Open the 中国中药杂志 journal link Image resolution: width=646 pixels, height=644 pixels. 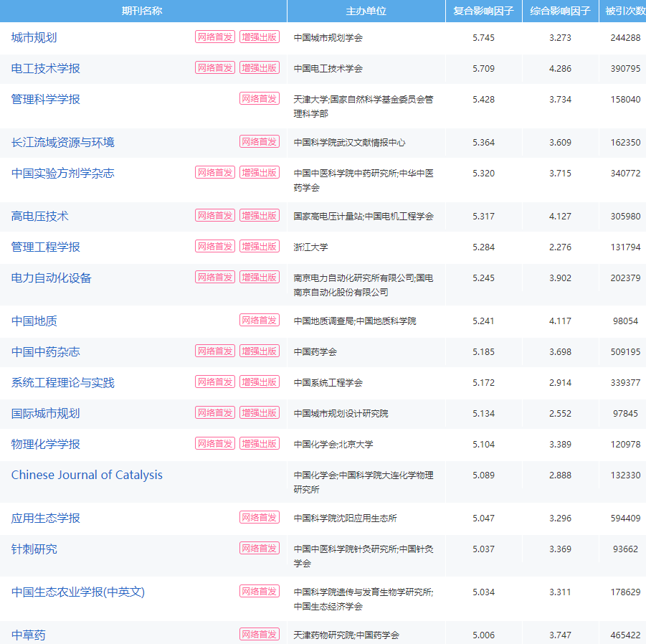click(x=46, y=352)
